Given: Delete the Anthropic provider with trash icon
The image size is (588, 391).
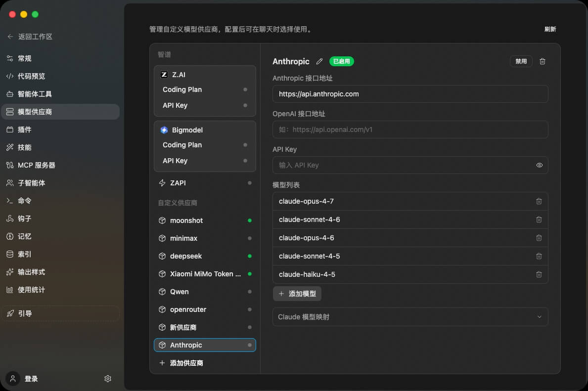Looking at the screenshot, I should [542, 61].
